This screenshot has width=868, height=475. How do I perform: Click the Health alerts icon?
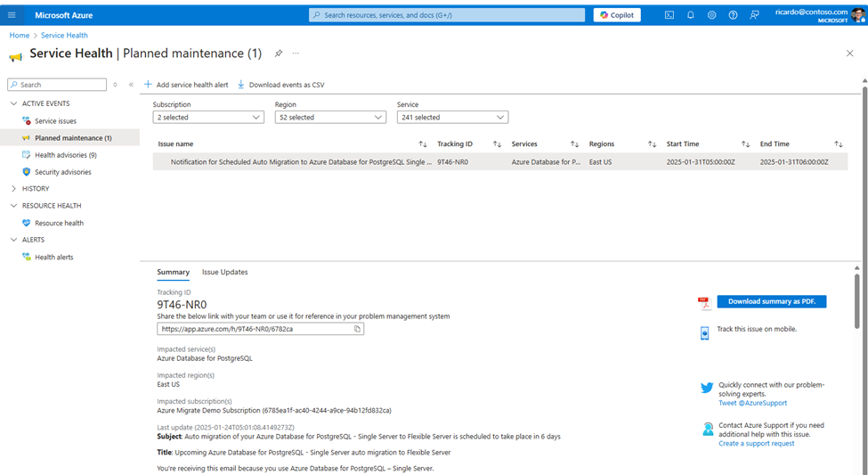26,257
